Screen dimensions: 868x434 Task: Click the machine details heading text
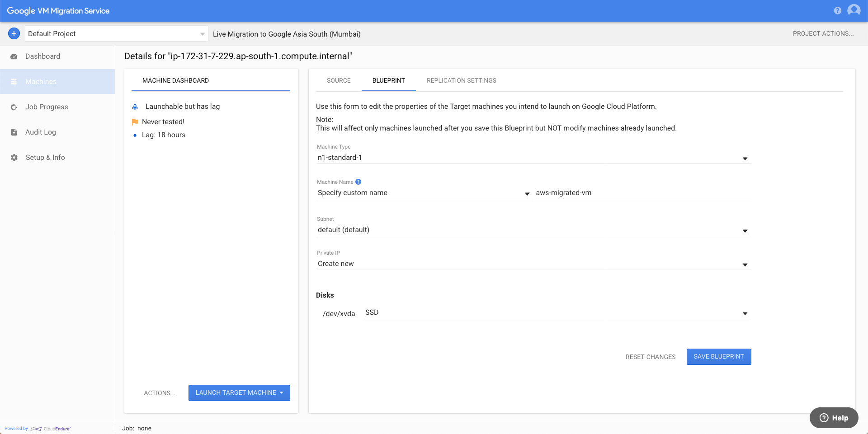(238, 56)
